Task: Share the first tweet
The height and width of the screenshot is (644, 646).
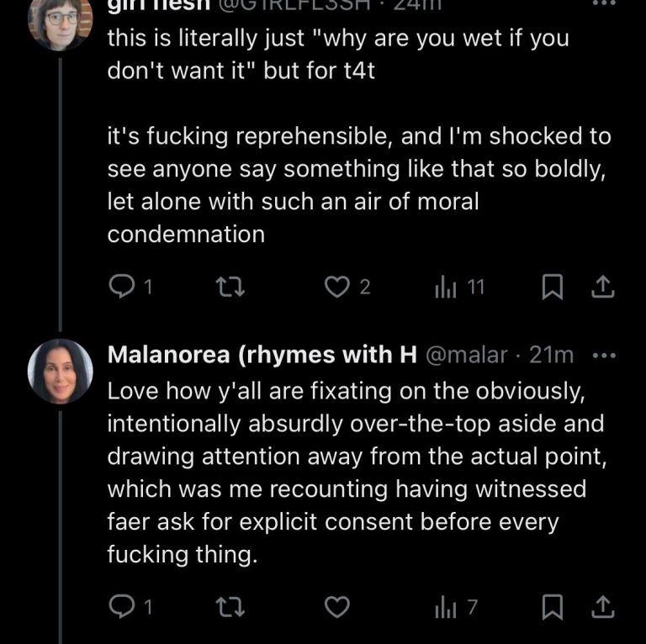Action: click(602, 288)
